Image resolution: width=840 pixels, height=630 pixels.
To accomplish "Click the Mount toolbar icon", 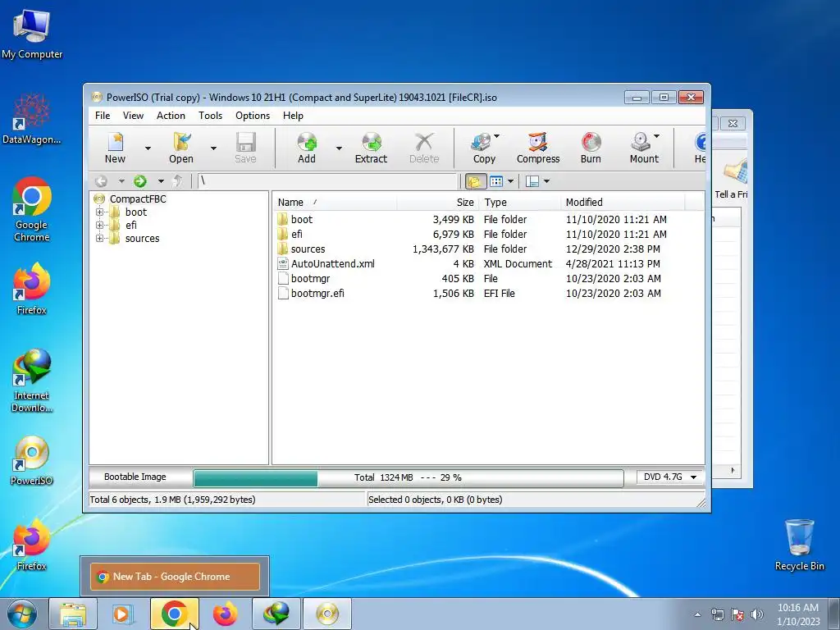I will pos(644,148).
